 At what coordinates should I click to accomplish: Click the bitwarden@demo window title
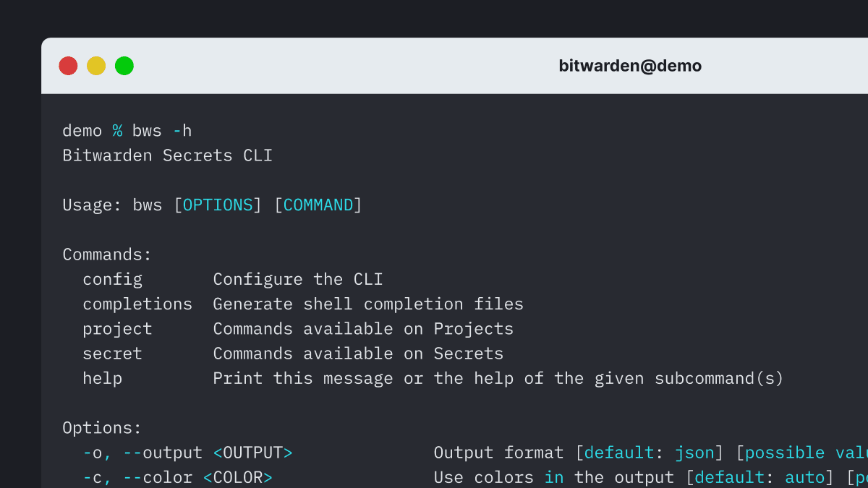631,65
